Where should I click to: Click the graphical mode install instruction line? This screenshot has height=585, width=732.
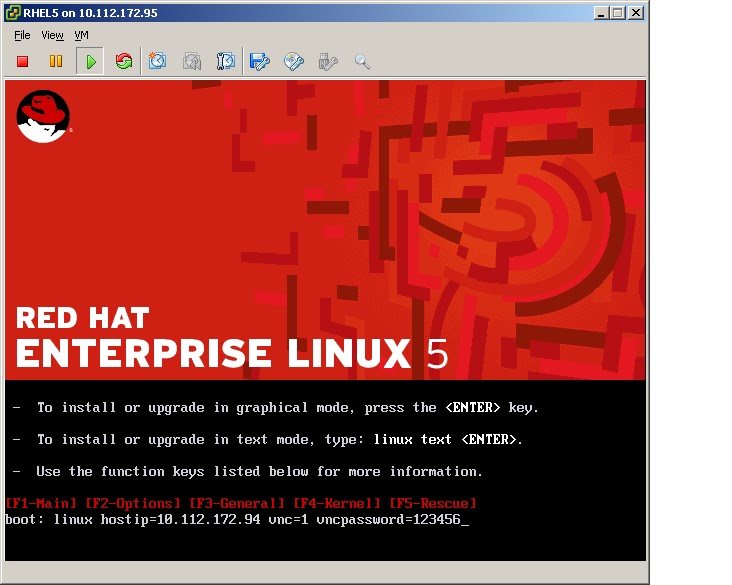(275, 408)
